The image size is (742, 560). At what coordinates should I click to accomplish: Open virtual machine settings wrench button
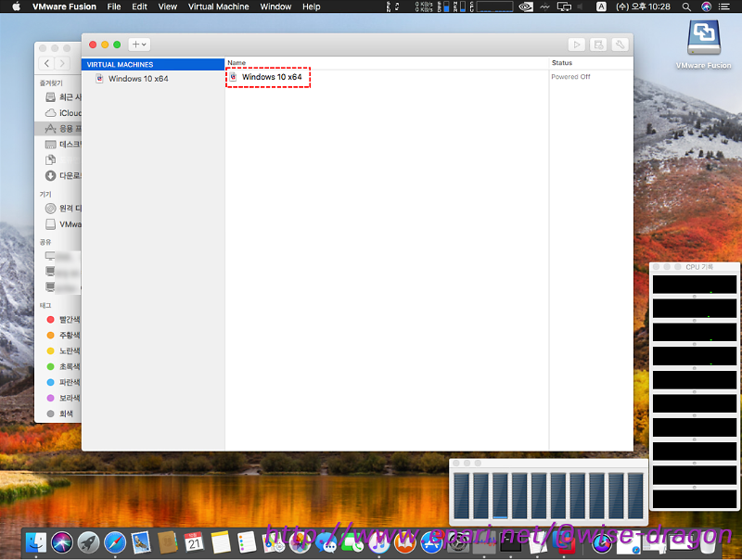(620, 45)
